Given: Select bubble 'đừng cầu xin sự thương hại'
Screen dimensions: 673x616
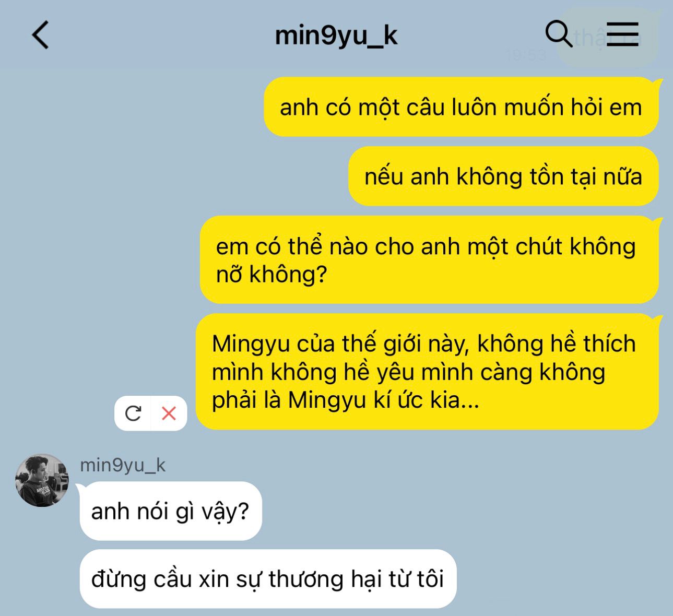Looking at the screenshot, I should coord(268,579).
